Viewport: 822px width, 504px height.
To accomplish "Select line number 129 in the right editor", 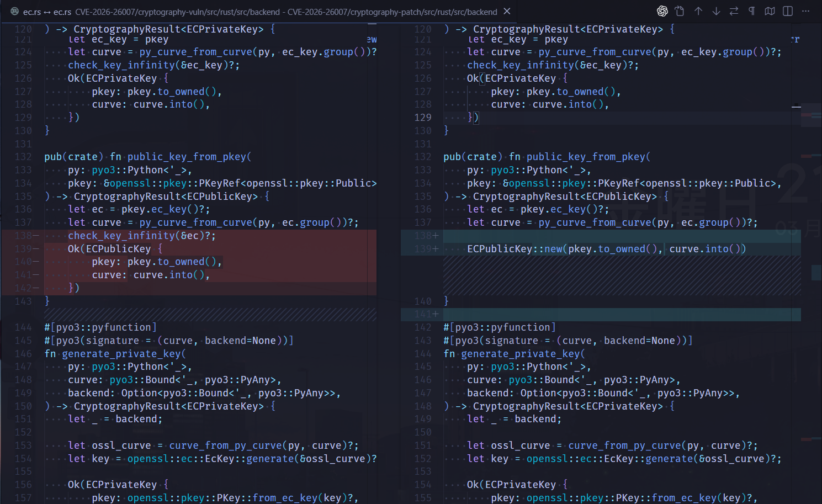I will coord(423,117).
